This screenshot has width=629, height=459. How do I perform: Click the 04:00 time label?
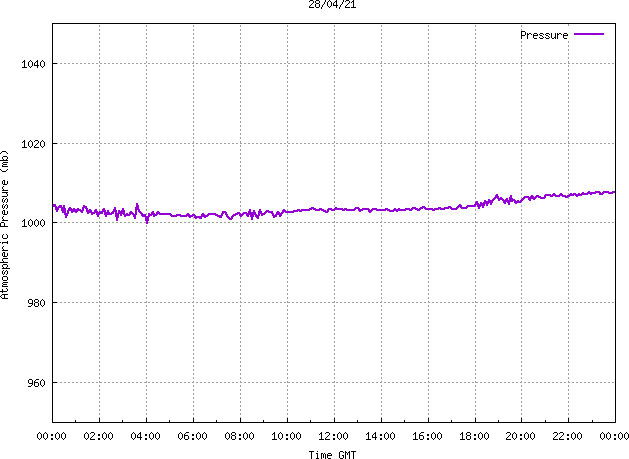145,436
